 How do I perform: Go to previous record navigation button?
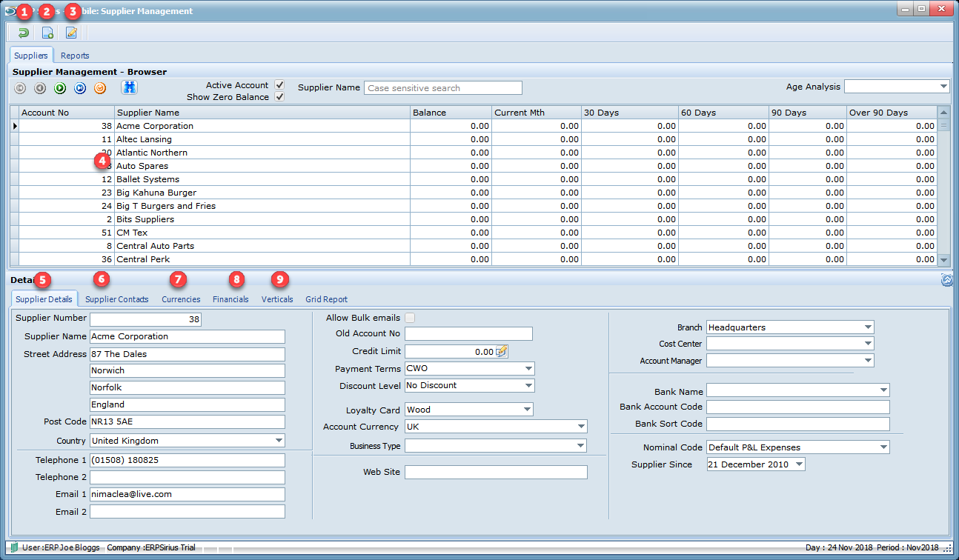coord(40,88)
